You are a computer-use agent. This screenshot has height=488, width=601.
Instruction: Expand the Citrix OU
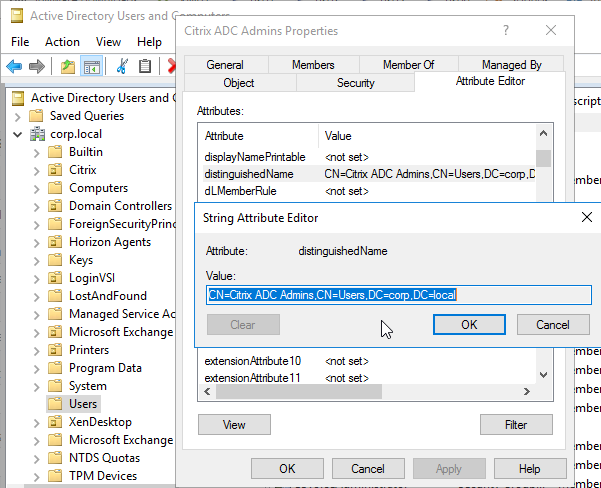[36, 171]
